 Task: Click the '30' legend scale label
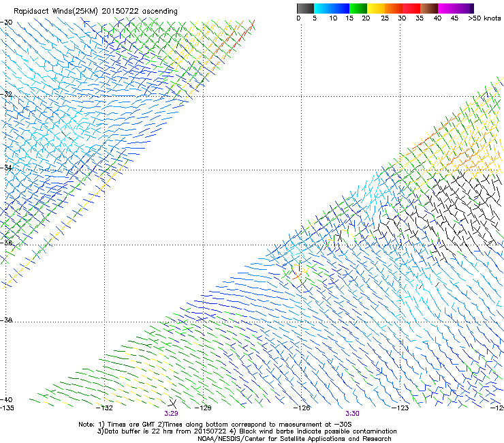[402, 18]
